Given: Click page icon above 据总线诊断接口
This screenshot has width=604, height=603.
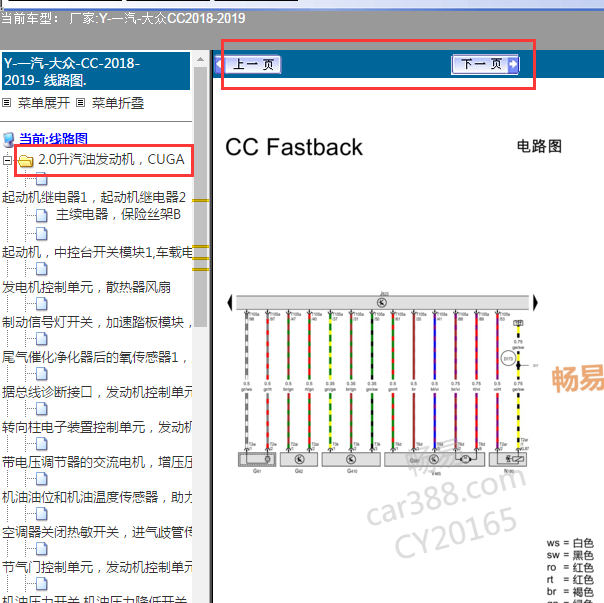Looking at the screenshot, I should pyautogui.click(x=42, y=374).
